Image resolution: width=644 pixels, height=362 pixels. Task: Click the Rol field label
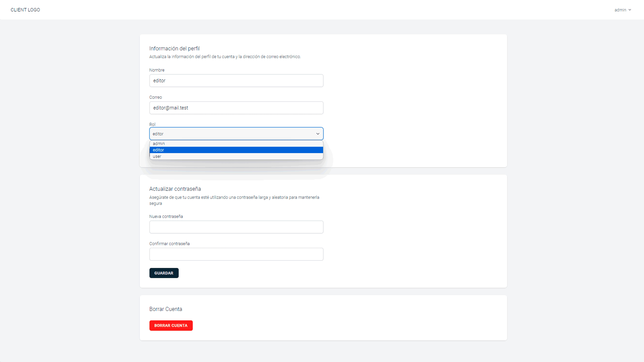(x=152, y=125)
